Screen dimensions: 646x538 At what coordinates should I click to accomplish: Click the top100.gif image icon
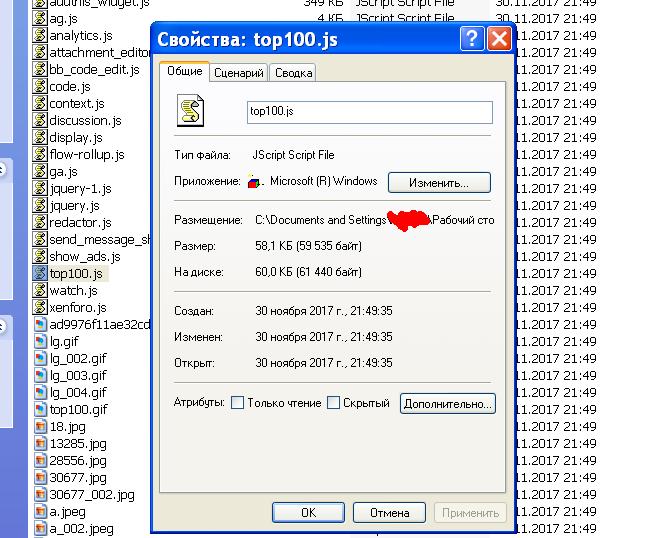[40, 409]
